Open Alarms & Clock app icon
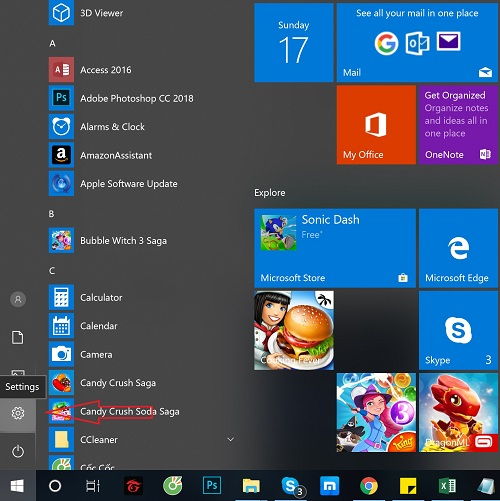Screen dimensions: 500x501 click(61, 127)
